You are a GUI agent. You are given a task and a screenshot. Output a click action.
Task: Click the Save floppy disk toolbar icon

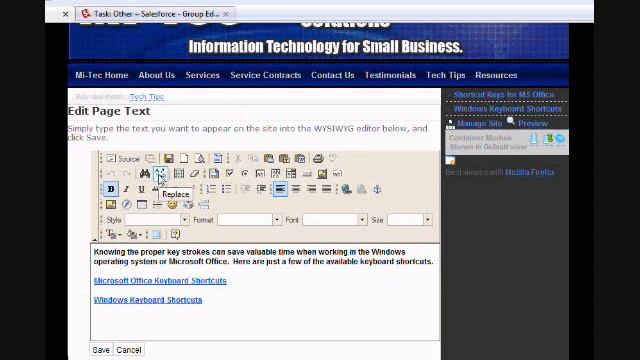click(169, 158)
